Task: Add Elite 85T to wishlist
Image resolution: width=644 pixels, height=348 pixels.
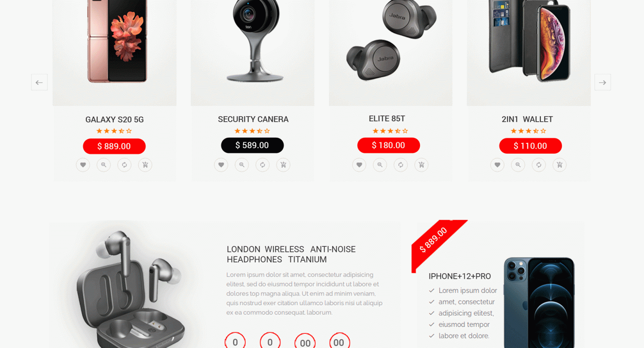Action: 359,165
